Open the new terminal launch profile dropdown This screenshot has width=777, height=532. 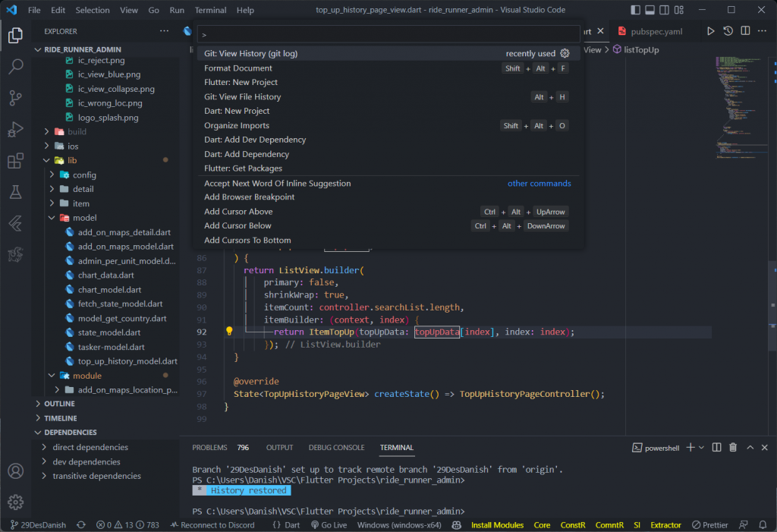701,448
